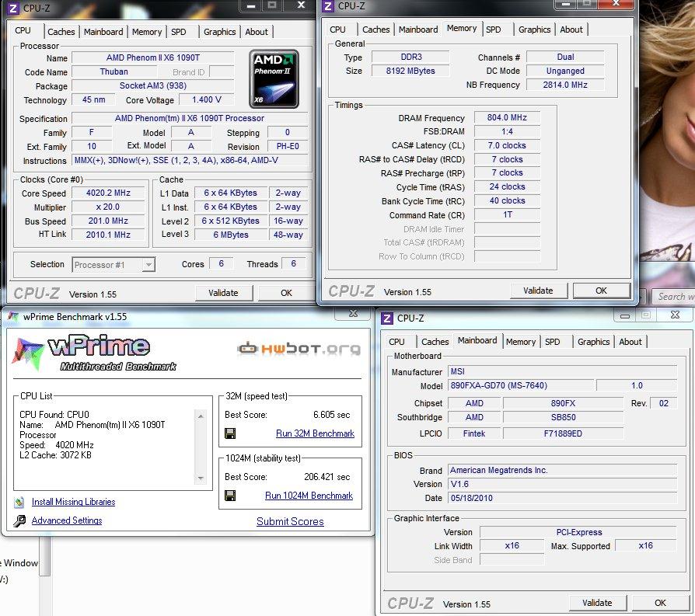The image size is (695, 616).
Task: Click the BIOS date 05/18/2010 field
Action: pyautogui.click(x=563, y=498)
